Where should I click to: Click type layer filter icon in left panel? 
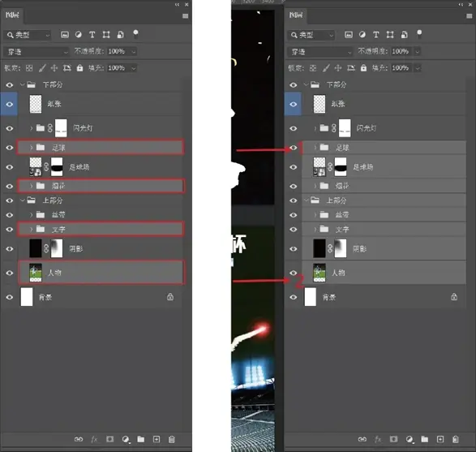click(92, 35)
